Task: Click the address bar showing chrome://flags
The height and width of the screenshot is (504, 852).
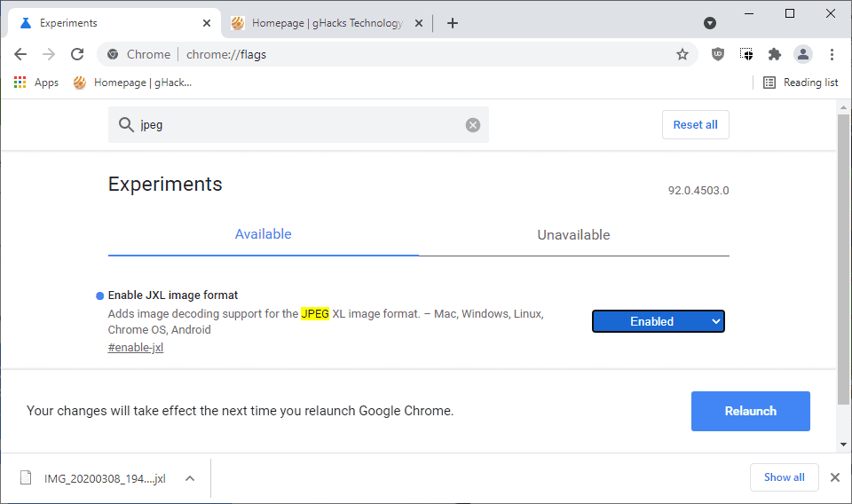Action: coord(397,54)
